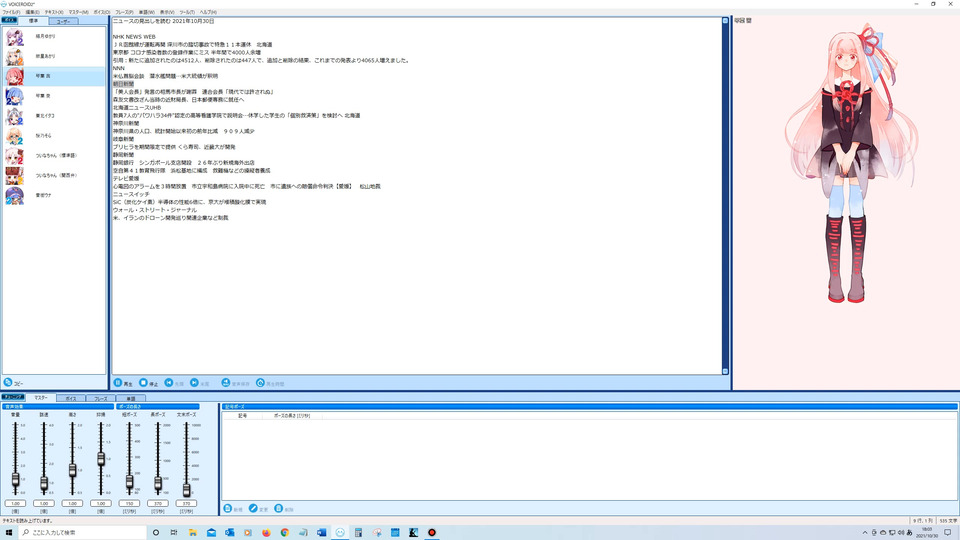
Task: Click the highlighted 琴葉 茜 voice row
Action: 54,77
